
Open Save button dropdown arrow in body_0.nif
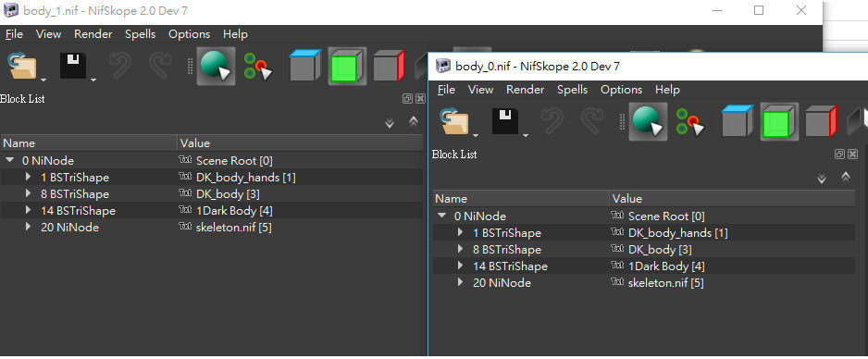526,135
